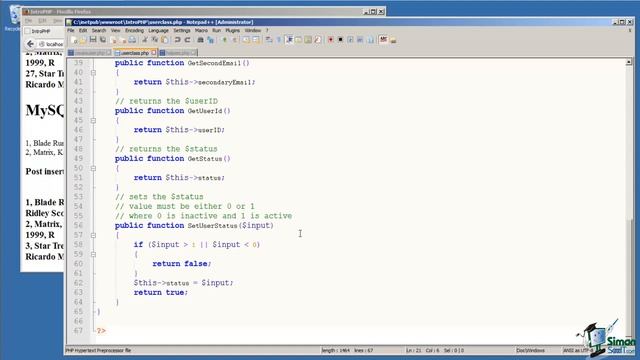Zoom in using the toolbar icon
The height and width of the screenshot is (360, 640).
tap(224, 40)
